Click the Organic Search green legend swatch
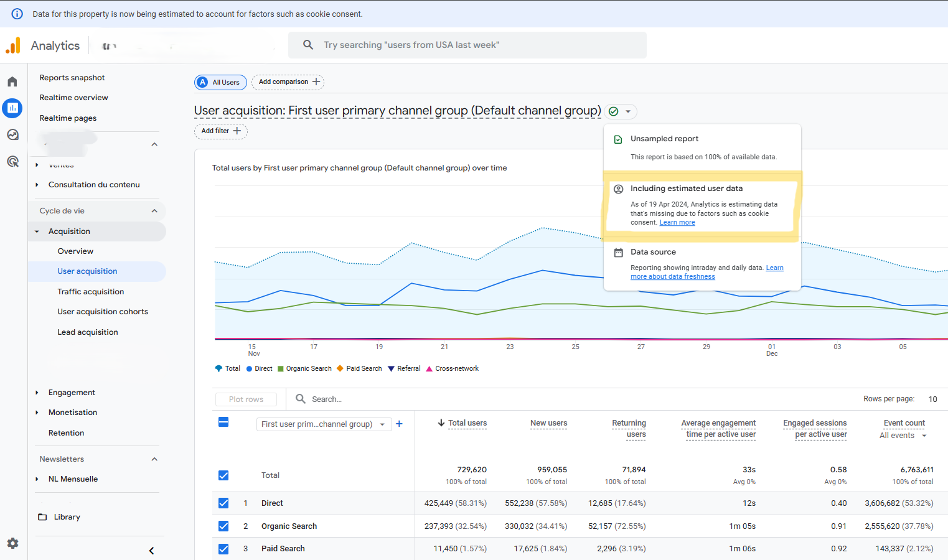The width and height of the screenshot is (948, 560). (x=281, y=369)
